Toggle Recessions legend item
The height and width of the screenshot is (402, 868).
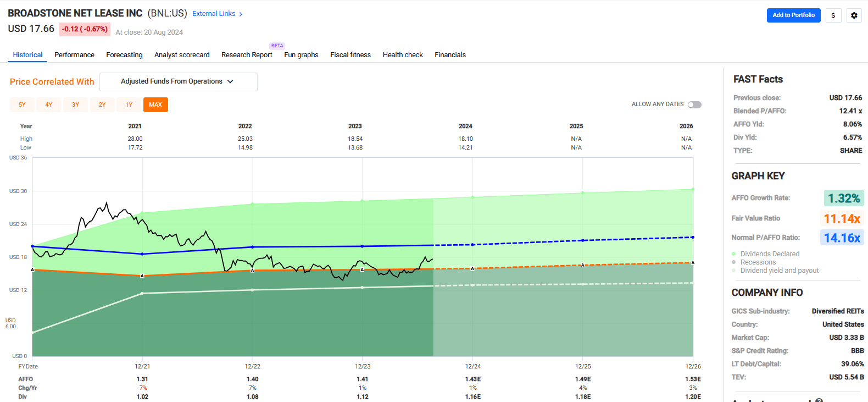758,262
